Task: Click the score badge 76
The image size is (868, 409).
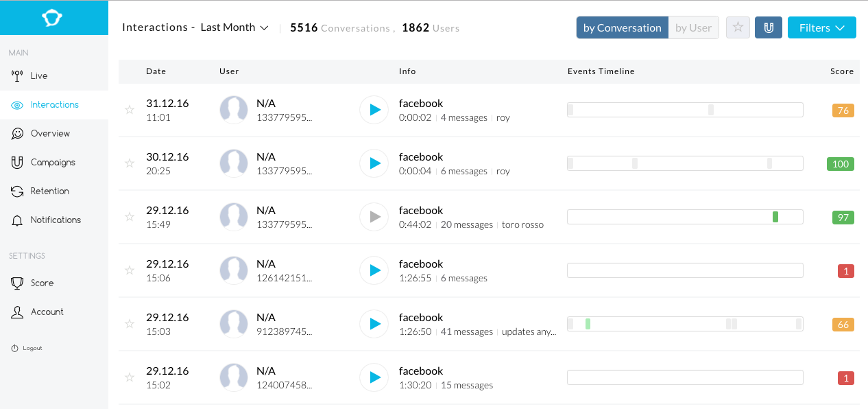Action: (843, 110)
